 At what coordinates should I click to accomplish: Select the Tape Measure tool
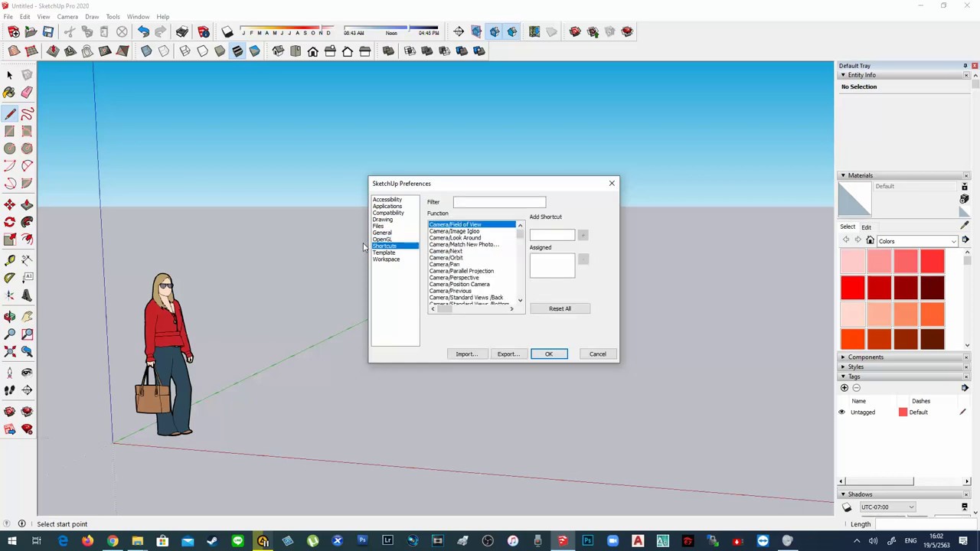[9, 260]
